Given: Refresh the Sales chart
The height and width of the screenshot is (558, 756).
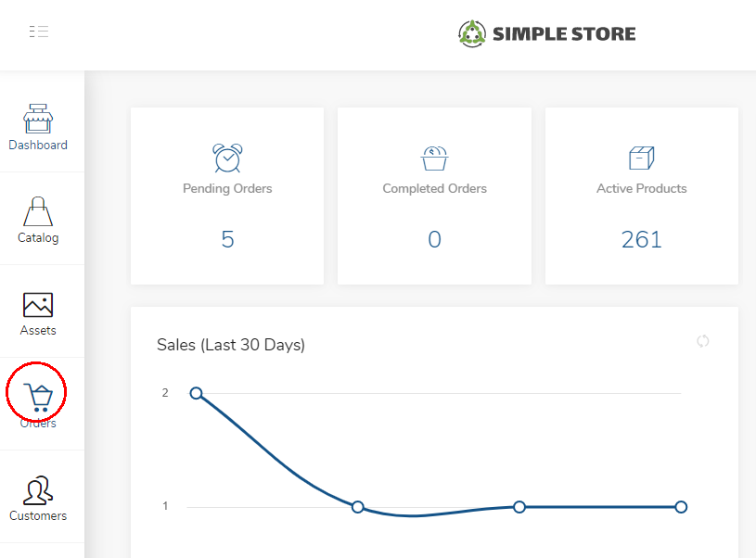Looking at the screenshot, I should pyautogui.click(x=703, y=341).
